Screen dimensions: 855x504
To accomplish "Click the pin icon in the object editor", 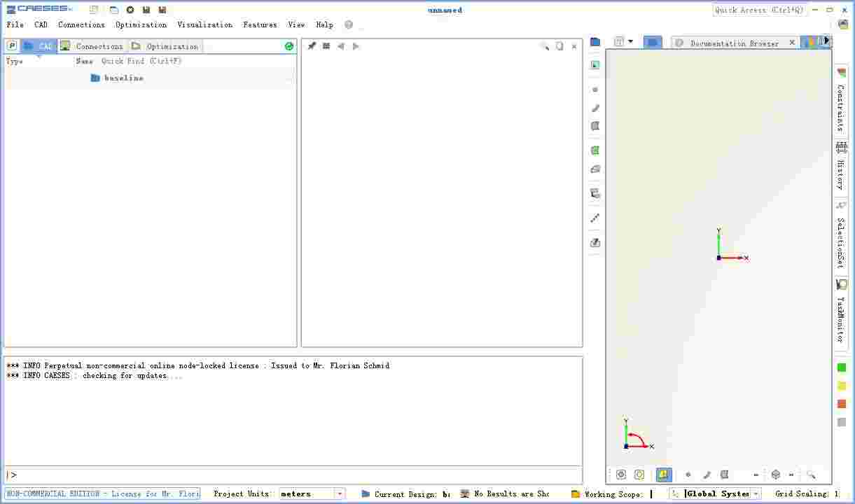I will coord(312,46).
